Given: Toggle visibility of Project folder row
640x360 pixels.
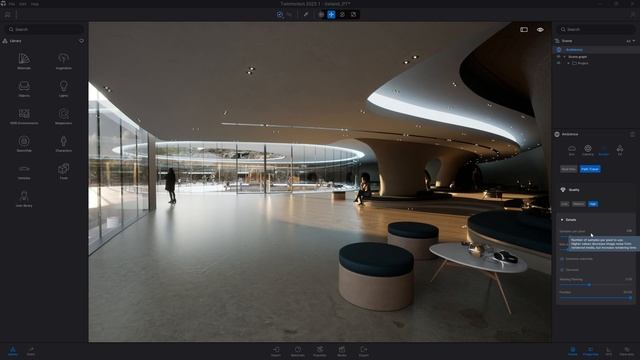Looking at the screenshot, I should (558, 63).
